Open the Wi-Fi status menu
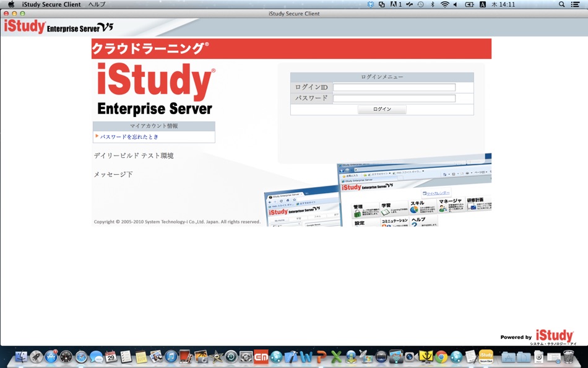This screenshot has height=368, width=588. pyautogui.click(x=444, y=4)
